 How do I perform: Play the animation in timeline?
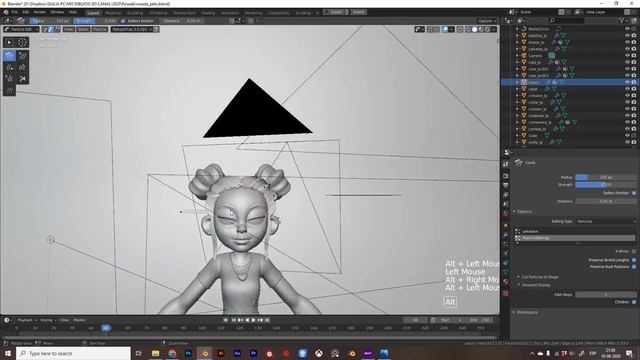[253, 320]
